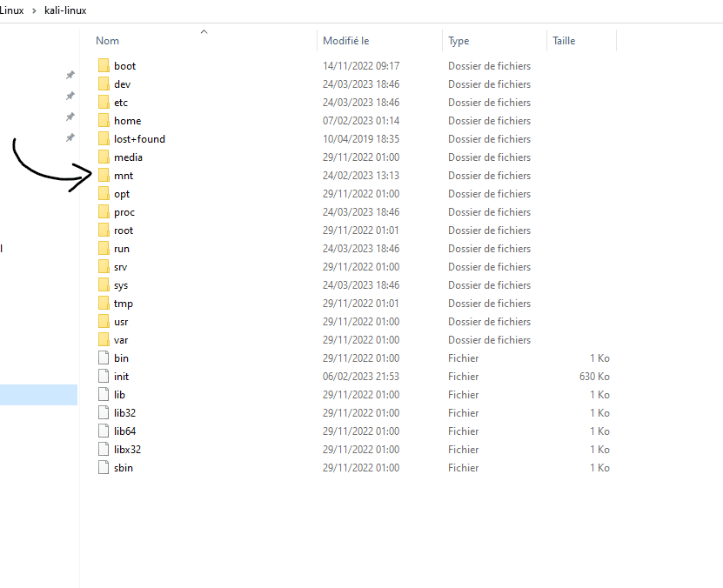Select the run folder icon

[x=104, y=249]
